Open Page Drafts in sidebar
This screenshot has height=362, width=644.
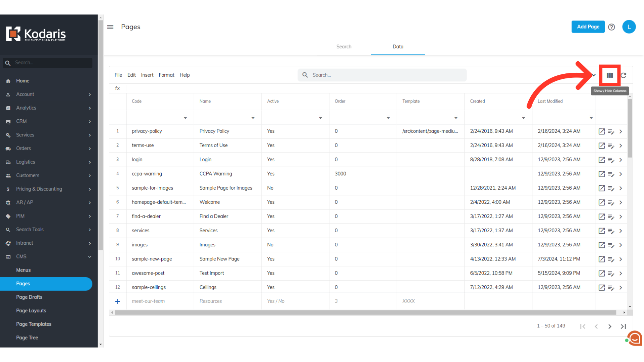pos(29,297)
